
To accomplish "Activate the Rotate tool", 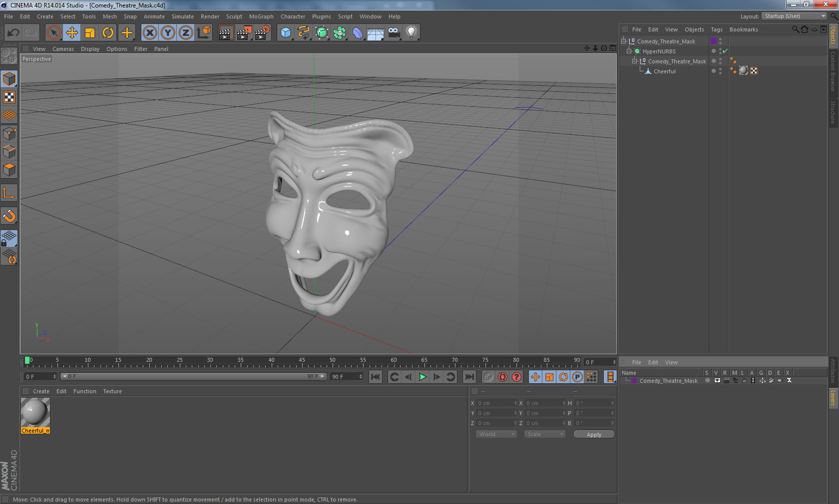I will (x=108, y=33).
